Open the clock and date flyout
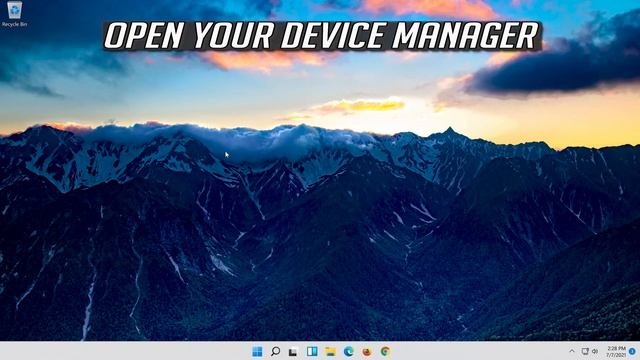Viewport: 640px width, 360px height. (616, 351)
